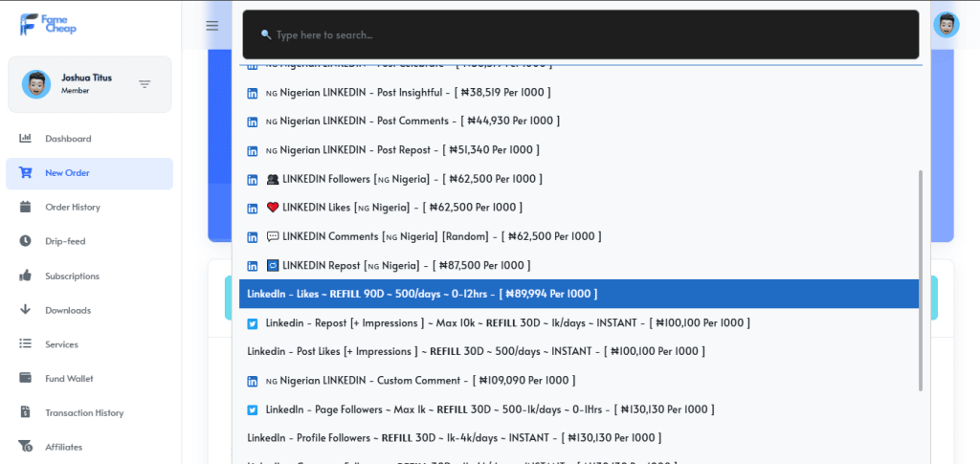
Task: Click Joshua Titus sidebar avatar
Action: pyautogui.click(x=36, y=84)
